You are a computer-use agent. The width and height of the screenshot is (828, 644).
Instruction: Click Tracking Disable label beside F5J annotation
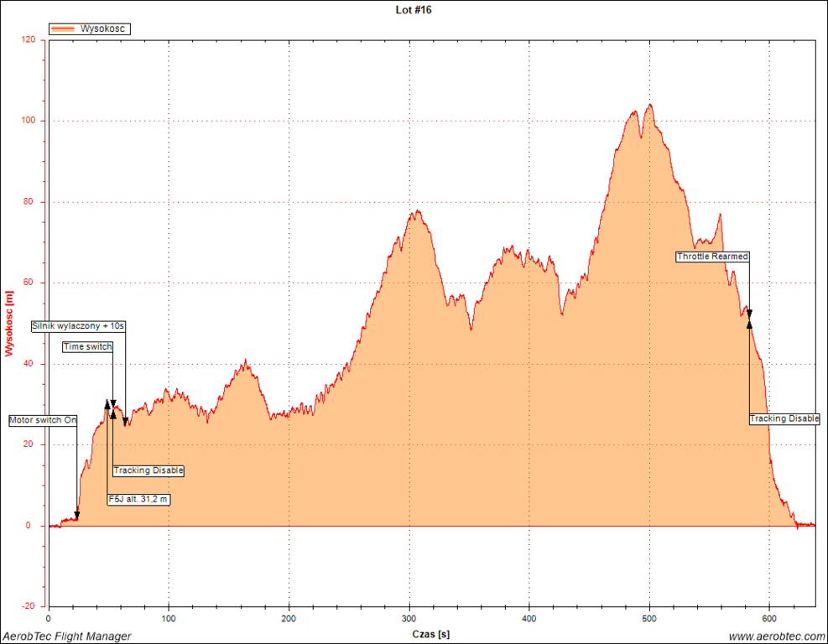tap(148, 470)
